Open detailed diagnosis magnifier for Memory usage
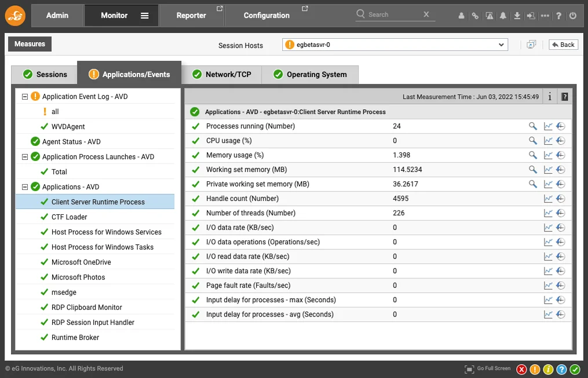The image size is (588, 378). pyautogui.click(x=532, y=155)
